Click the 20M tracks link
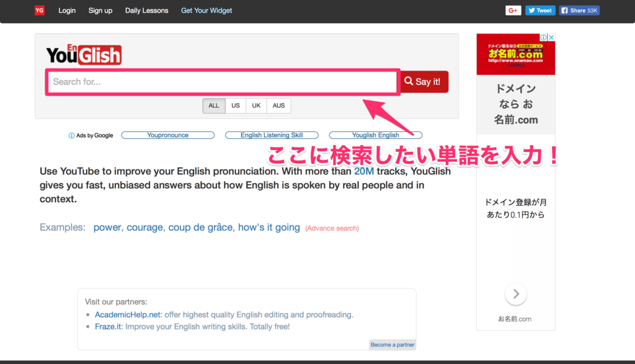Viewport: 635px width, 364px height. tap(364, 171)
